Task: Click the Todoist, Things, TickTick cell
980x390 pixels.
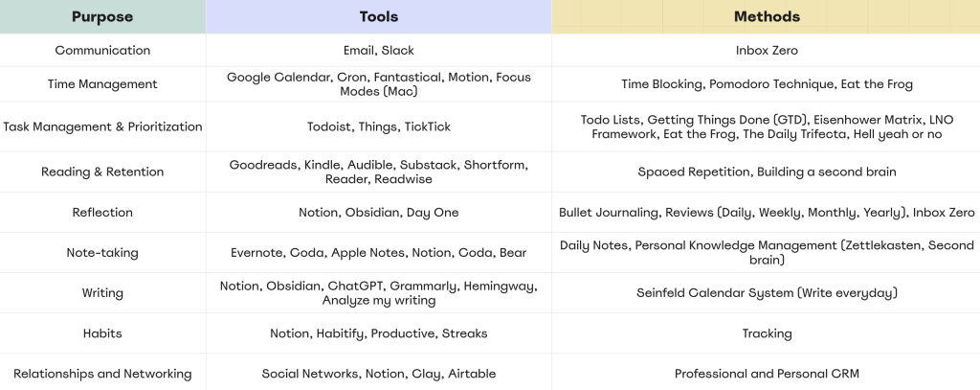Action: 379,126
